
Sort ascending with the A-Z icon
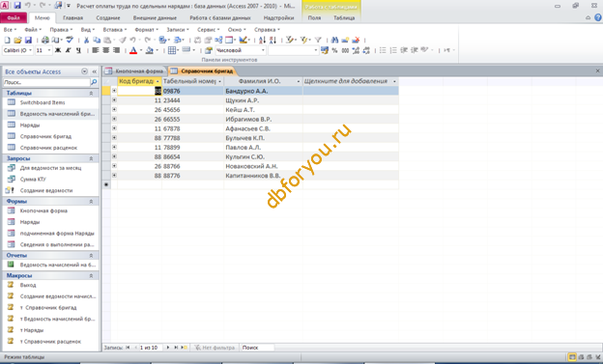tap(262, 40)
